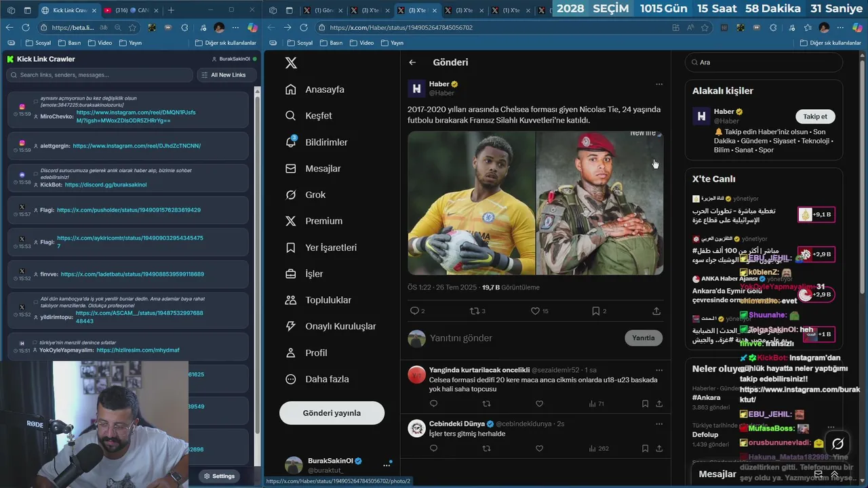Open Diğer sık kullanılanlar in left browser
The width and height of the screenshot is (868, 488).
coord(225,43)
